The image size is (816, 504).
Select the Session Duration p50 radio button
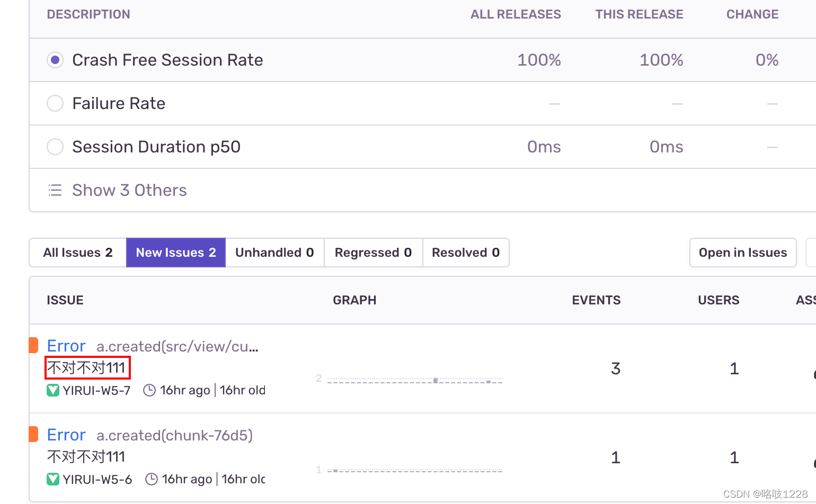coord(55,147)
